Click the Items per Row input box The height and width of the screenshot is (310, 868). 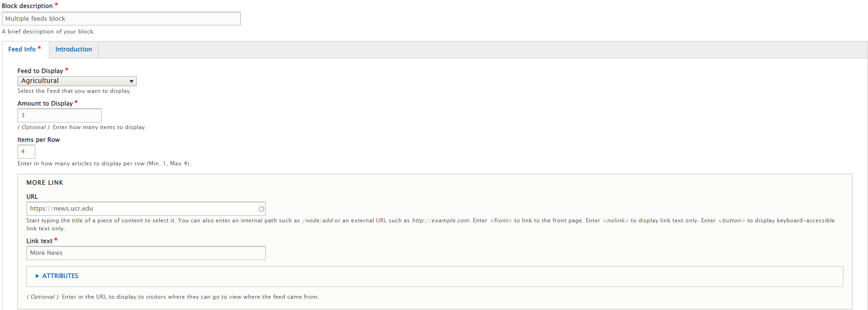pos(26,152)
